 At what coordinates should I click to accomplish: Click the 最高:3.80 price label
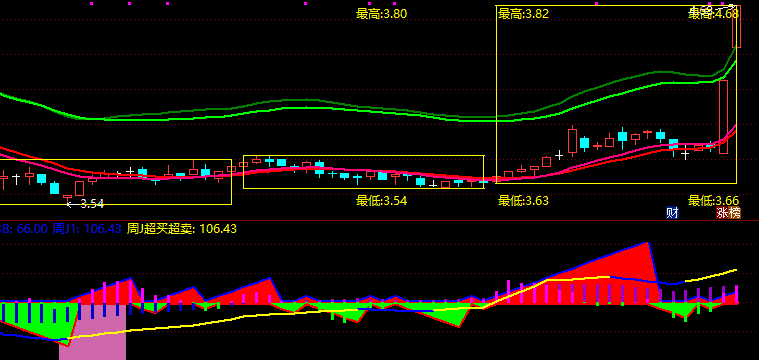point(381,14)
